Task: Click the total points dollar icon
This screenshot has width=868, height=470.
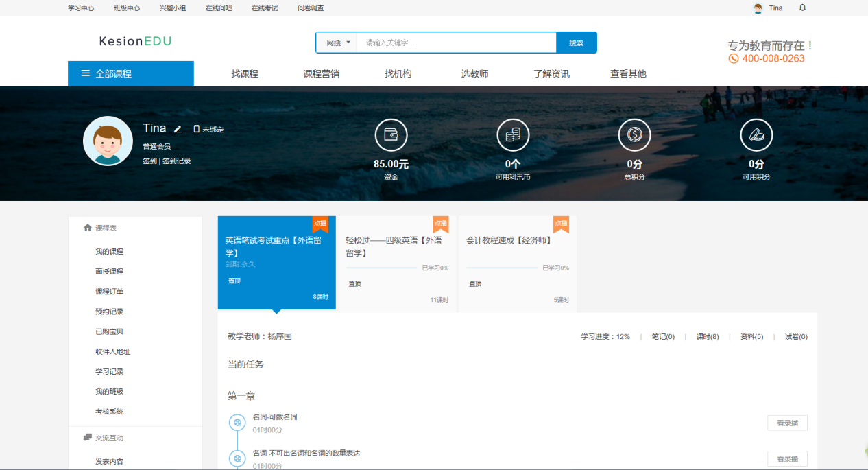Action: pyautogui.click(x=634, y=135)
